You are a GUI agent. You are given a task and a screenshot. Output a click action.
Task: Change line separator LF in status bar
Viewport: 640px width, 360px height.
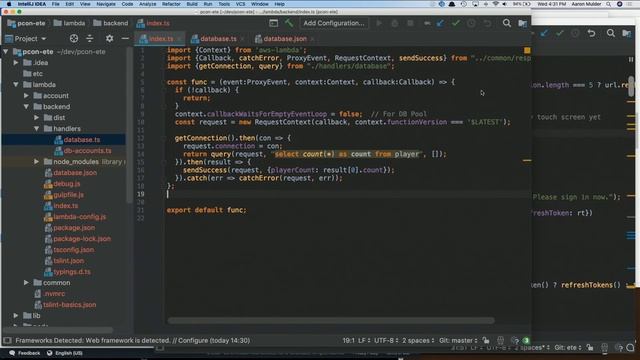click(364, 340)
